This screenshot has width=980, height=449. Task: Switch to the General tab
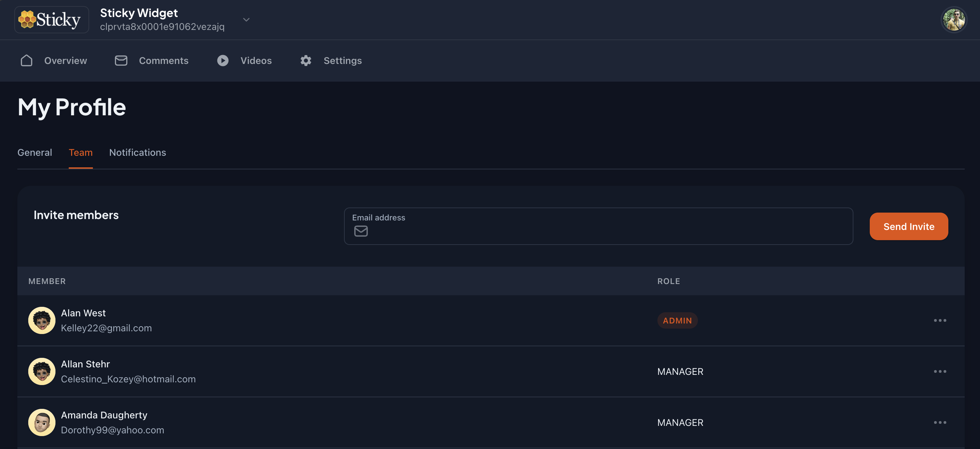tap(35, 152)
